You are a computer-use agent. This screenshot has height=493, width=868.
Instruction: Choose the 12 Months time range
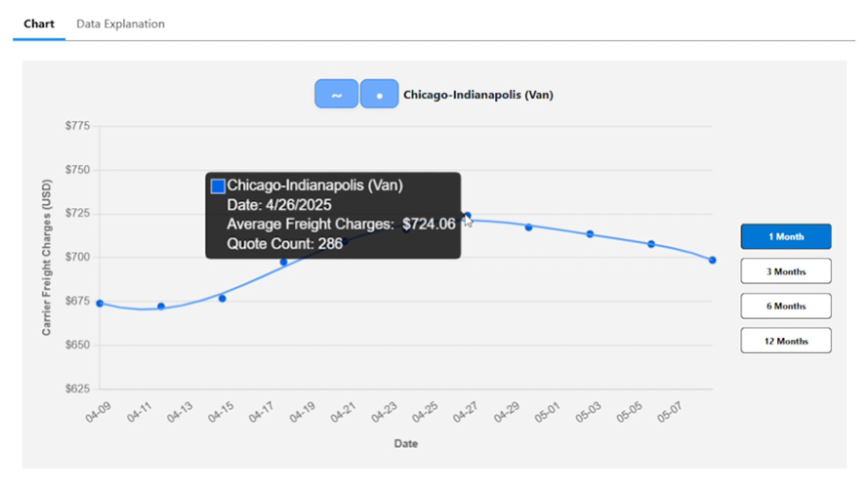pos(786,341)
